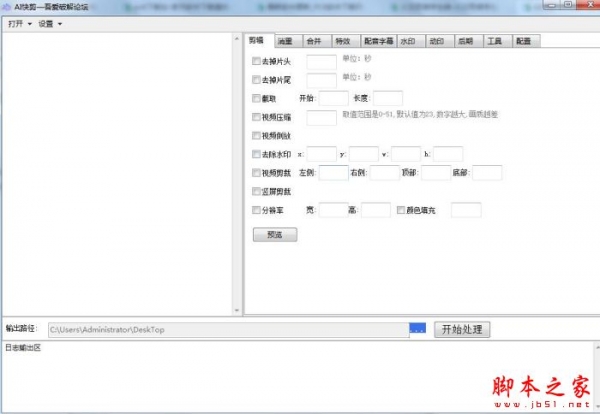Minimize the AI快剪 window
This screenshot has height=414, width=600.
552,5
